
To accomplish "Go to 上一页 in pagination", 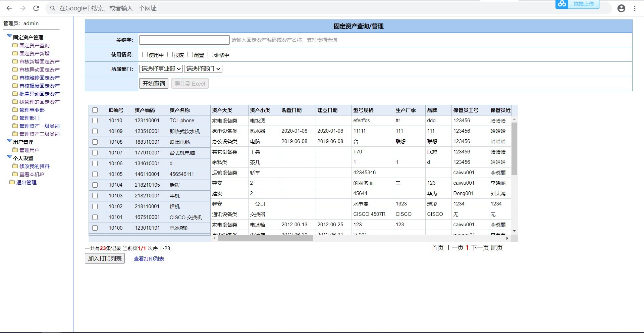I will coord(454,248).
